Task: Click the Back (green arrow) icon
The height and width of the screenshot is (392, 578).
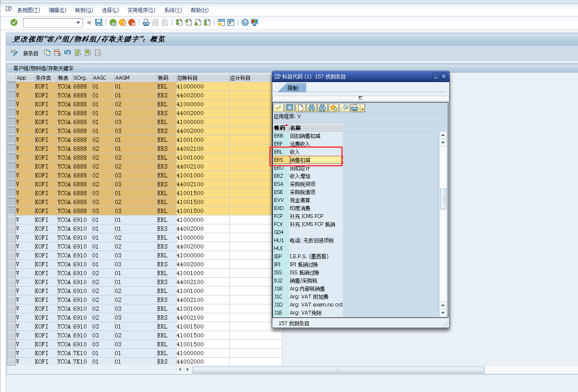Action: (x=113, y=22)
